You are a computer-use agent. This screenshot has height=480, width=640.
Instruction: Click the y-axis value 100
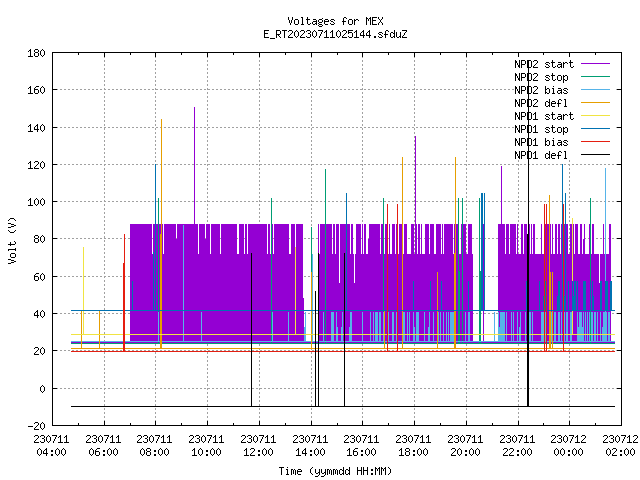point(36,202)
